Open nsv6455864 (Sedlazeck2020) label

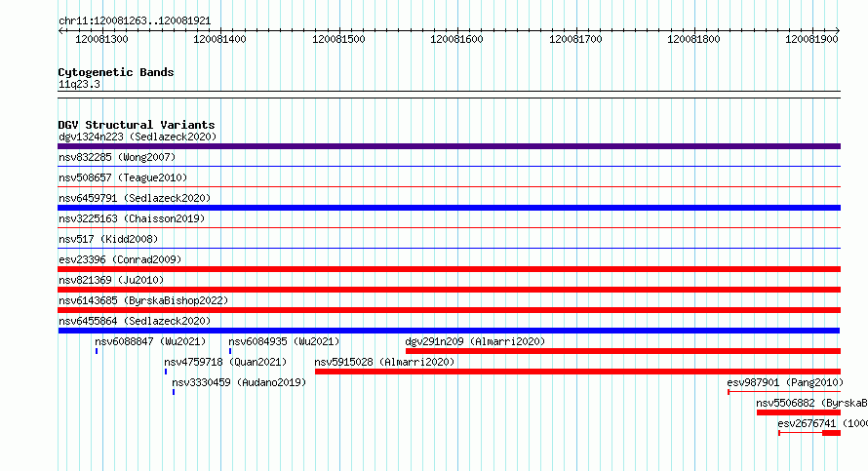pos(135,321)
